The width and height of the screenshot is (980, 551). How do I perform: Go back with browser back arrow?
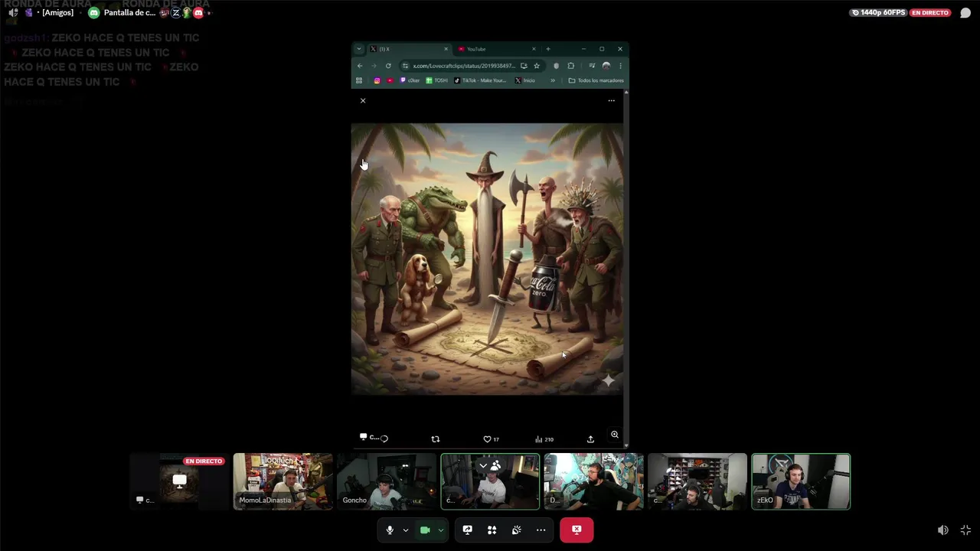(360, 66)
